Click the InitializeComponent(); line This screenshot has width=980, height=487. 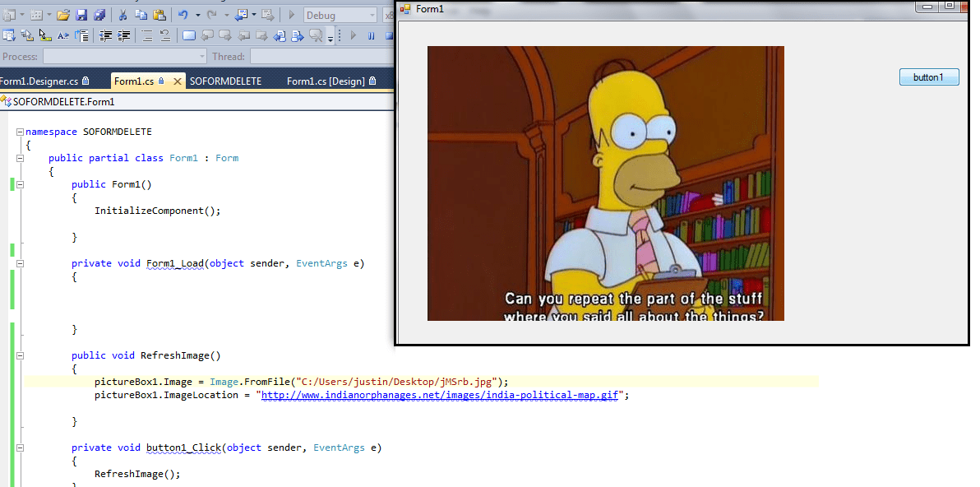[x=158, y=211]
